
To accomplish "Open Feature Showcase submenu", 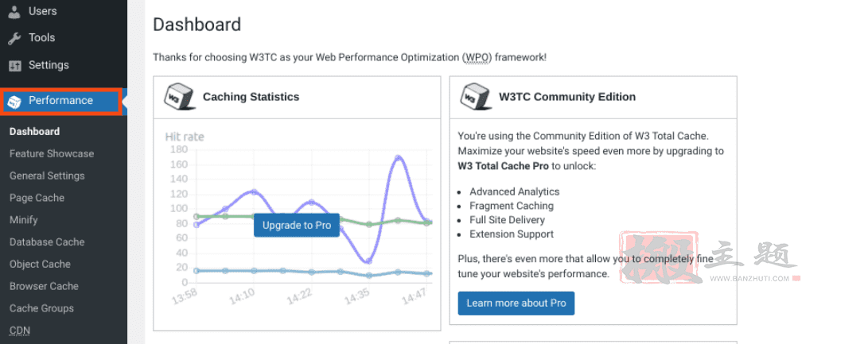I will [x=52, y=154].
